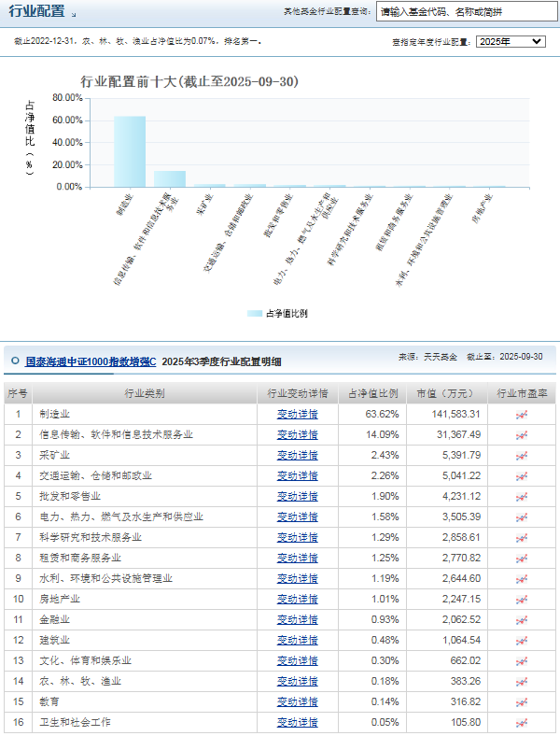Screen dimensions: 560x736
Task: Open P/E chart icon for 租赁和商务服务业 row
Action: [x=522, y=559]
